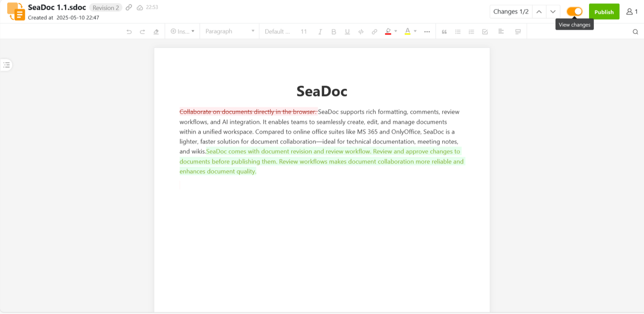Create an ordered numbered list
Viewport: 644px width, 314px height.
[x=471, y=32]
